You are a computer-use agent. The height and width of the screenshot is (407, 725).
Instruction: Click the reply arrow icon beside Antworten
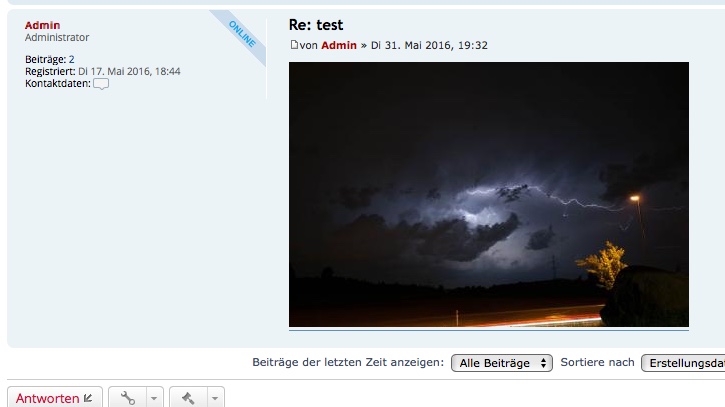(88, 398)
